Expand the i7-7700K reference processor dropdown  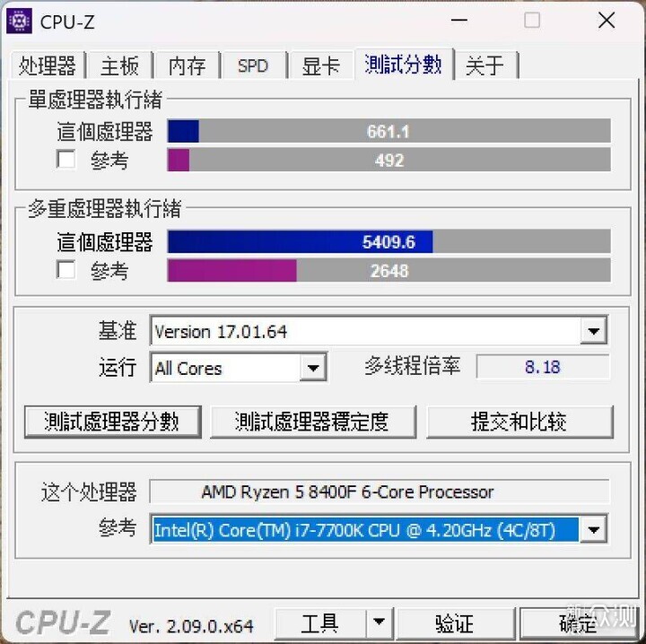click(593, 529)
